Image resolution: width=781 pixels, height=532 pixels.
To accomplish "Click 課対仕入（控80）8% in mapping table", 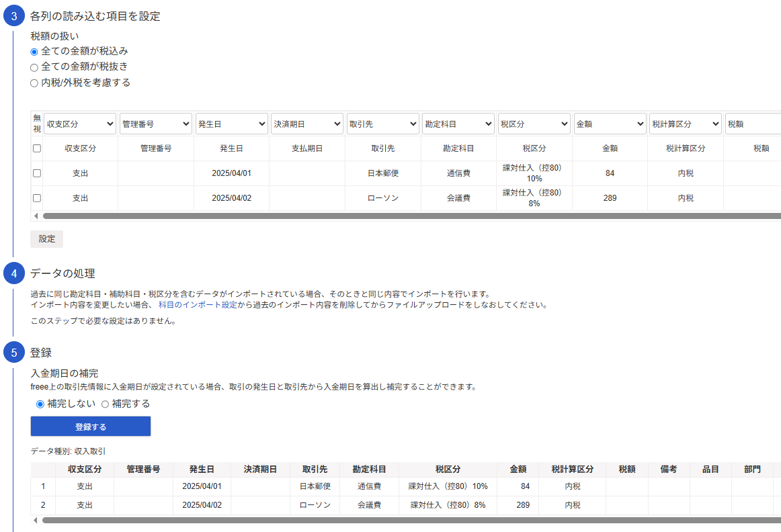I will [534, 198].
